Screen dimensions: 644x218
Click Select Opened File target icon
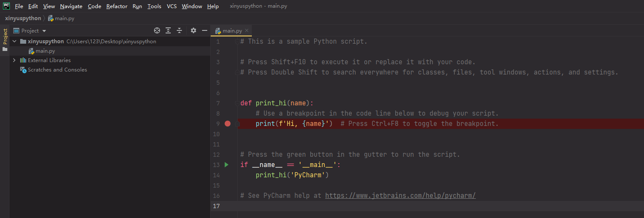157,30
